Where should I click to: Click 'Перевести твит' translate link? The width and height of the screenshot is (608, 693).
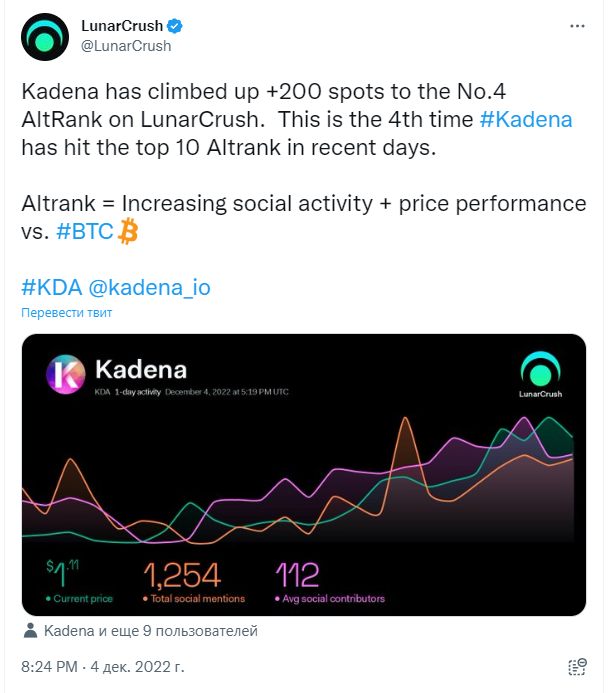(x=67, y=312)
